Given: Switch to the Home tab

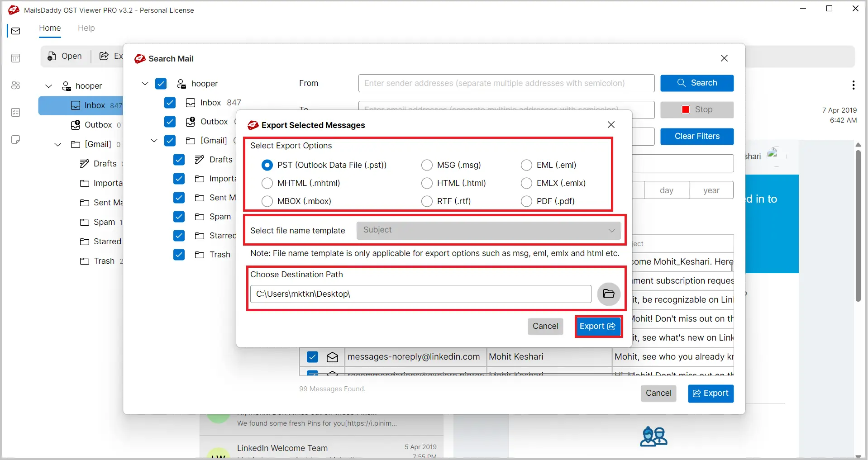Looking at the screenshot, I should coord(50,28).
